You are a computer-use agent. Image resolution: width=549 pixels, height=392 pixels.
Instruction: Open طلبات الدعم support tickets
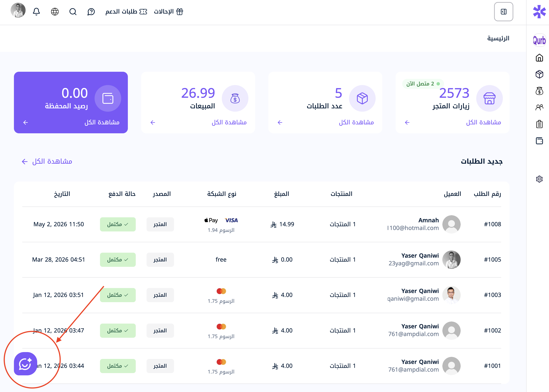click(x=126, y=12)
